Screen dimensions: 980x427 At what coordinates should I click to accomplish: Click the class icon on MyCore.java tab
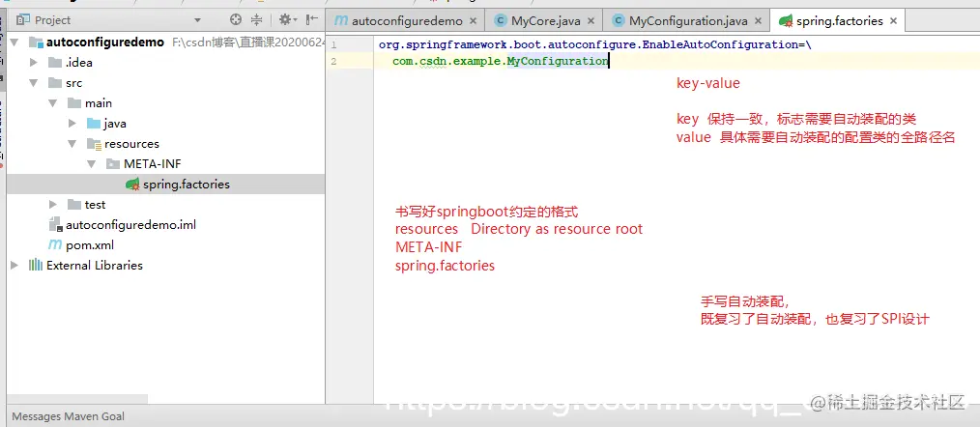pyautogui.click(x=500, y=20)
